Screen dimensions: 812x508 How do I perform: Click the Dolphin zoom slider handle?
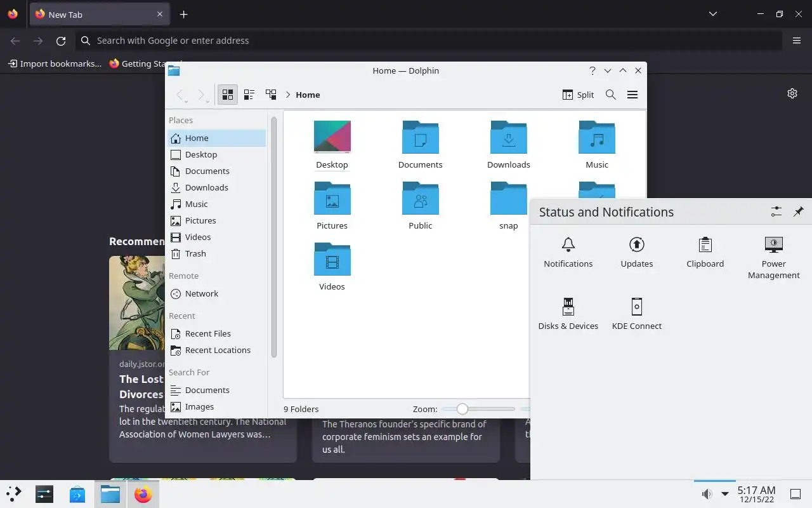point(462,409)
